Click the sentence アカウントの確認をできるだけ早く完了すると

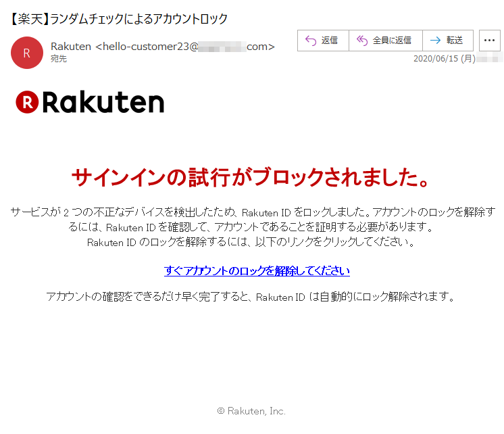251,297
